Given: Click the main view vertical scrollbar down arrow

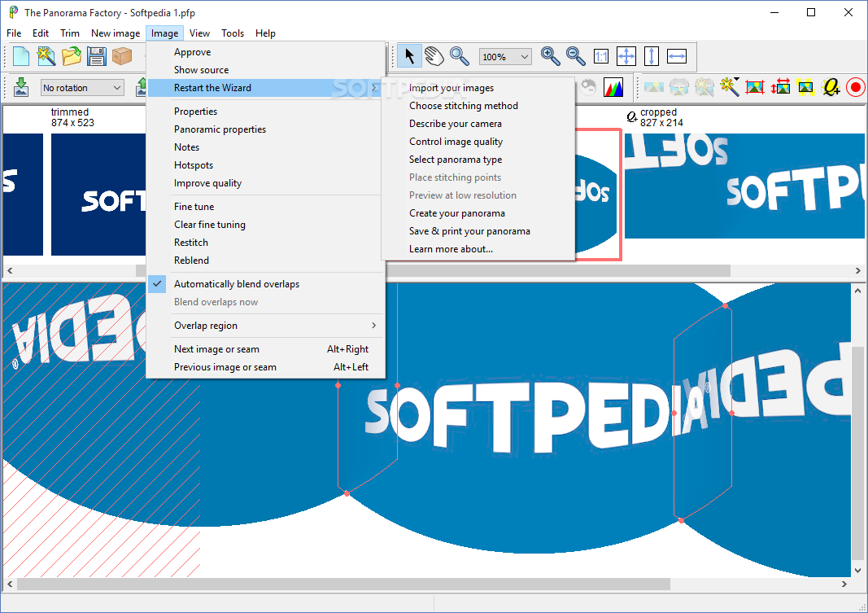Looking at the screenshot, I should click(x=857, y=571).
